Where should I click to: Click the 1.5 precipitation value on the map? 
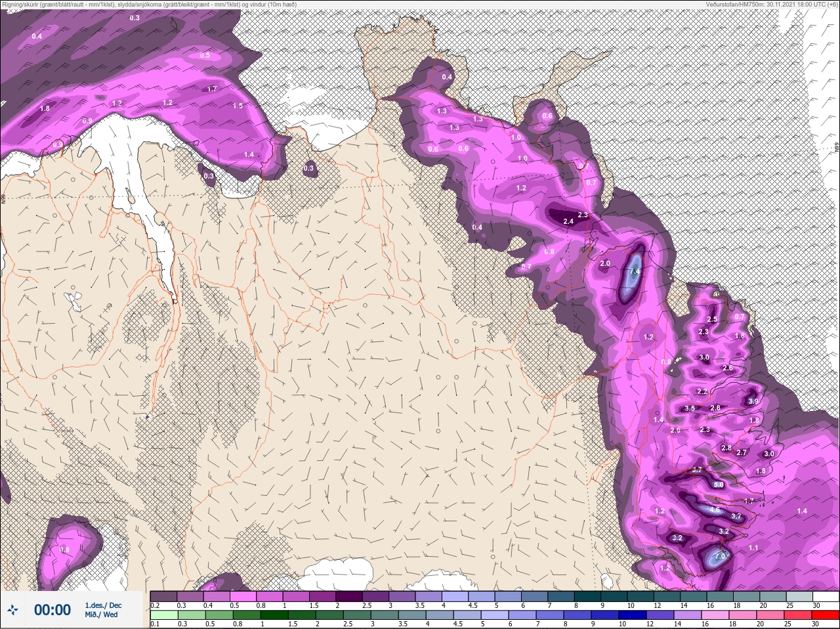click(238, 105)
